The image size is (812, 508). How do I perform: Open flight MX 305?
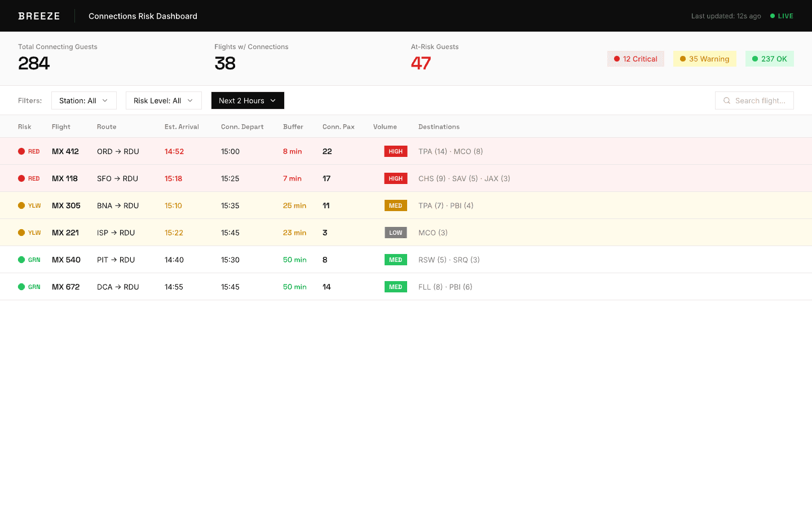(x=66, y=205)
